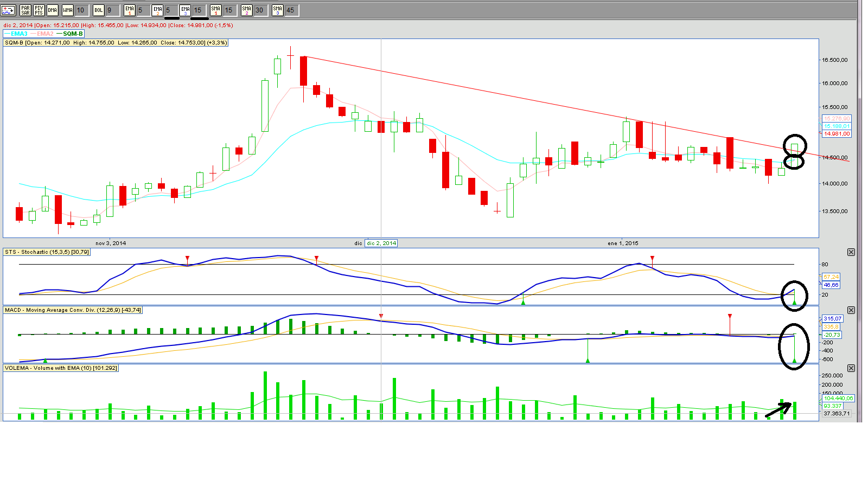The width and height of the screenshot is (868, 488).
Task: Click the dic 2, 2014 cursor date tag
Action: click(x=381, y=243)
